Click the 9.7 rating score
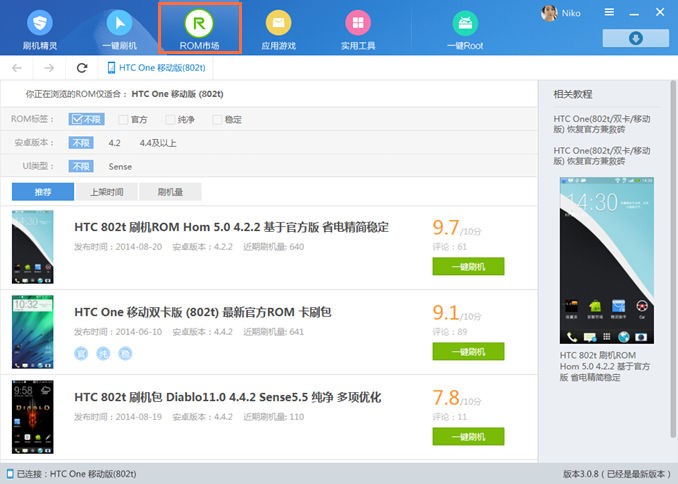The width and height of the screenshot is (678, 484). coord(445,228)
